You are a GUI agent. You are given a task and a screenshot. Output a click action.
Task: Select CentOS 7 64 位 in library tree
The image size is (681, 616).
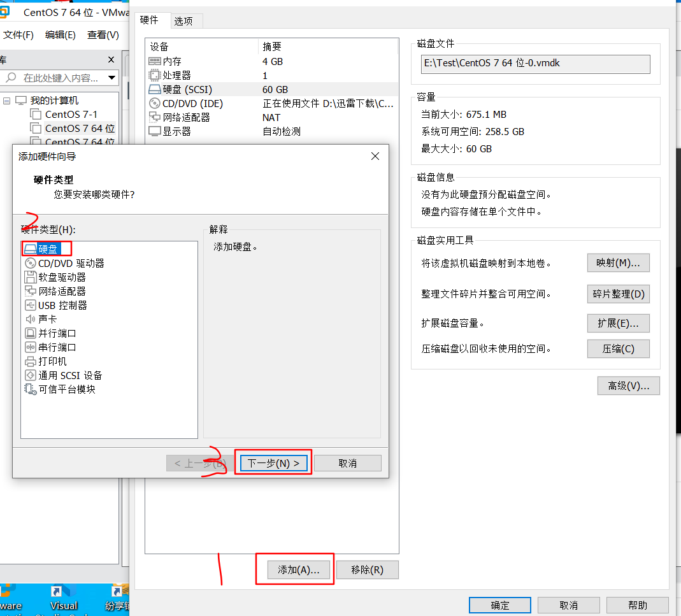coord(80,128)
